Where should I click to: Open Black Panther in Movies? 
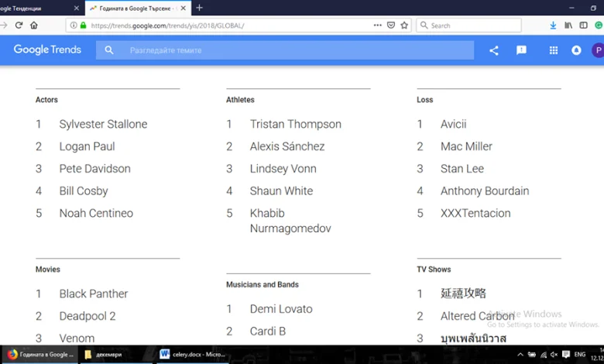(x=94, y=294)
